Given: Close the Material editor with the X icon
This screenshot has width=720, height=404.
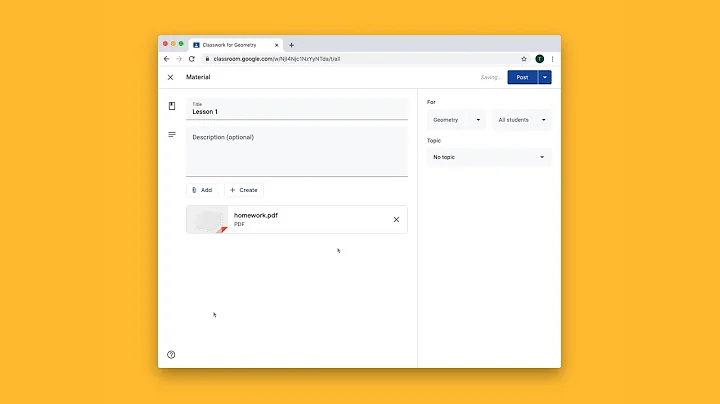Looking at the screenshot, I should point(170,77).
